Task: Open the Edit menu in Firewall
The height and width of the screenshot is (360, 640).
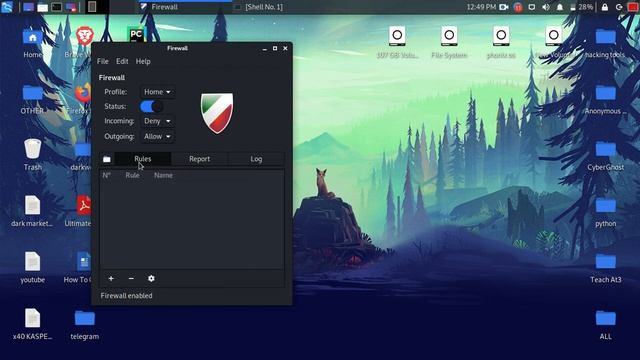Action: pyautogui.click(x=122, y=61)
